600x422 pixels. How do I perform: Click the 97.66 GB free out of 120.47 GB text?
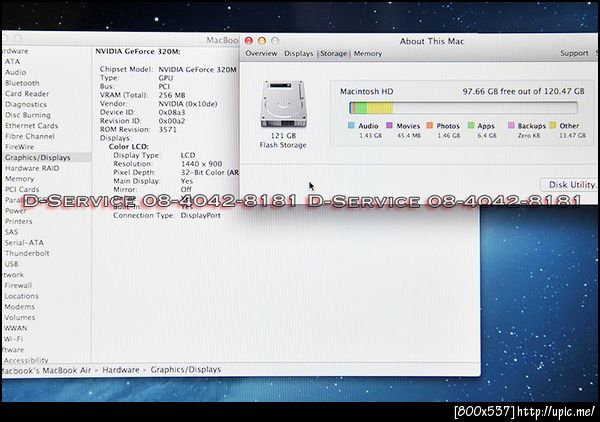(x=523, y=91)
